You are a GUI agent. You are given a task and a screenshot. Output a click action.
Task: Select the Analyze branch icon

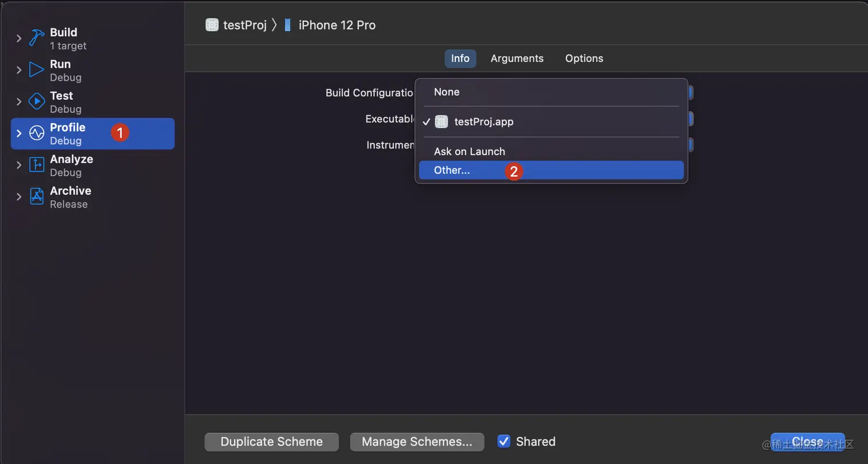[x=37, y=165]
